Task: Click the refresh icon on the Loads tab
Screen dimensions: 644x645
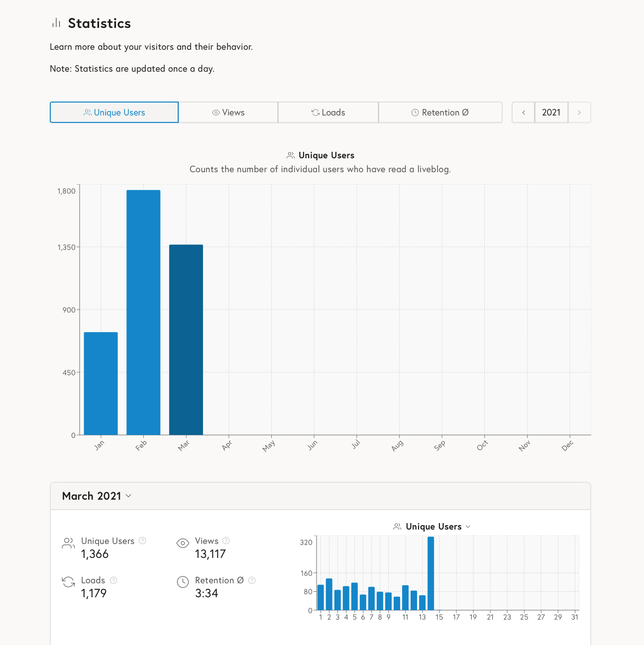Action: [315, 112]
